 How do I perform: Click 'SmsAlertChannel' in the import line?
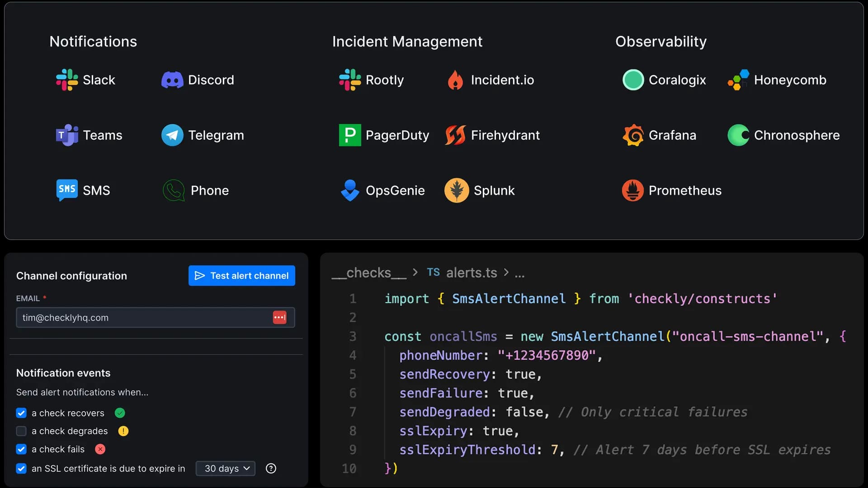pos(509,299)
